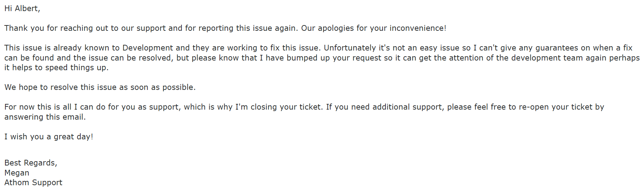The width and height of the screenshot is (644, 192).
Task: Click the "Athom Support" signature line
Action: click(33, 183)
